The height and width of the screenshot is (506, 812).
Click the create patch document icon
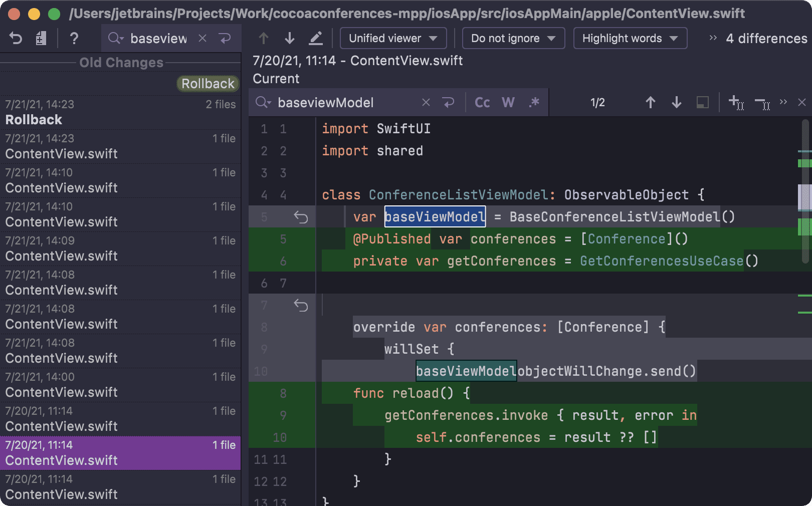point(41,38)
